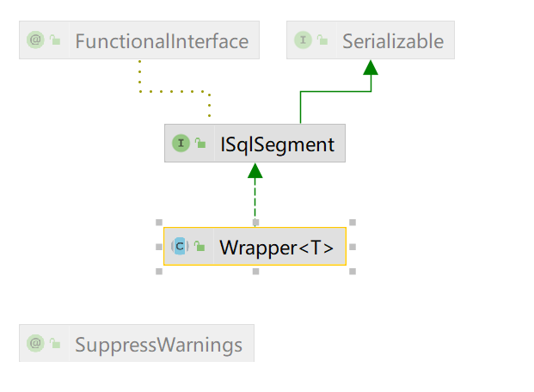Click the public lock icon beside SuppressWarnings
The width and height of the screenshot is (534, 392).
[55, 345]
